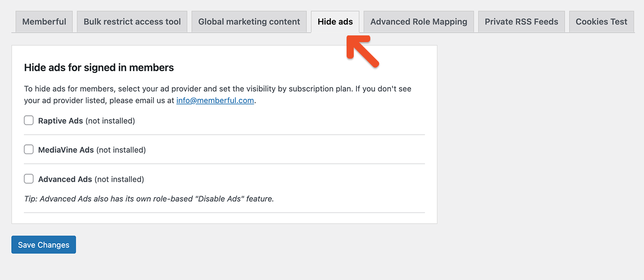Switch to the Memberful tab
Viewport: 644px width, 280px height.
pyautogui.click(x=44, y=21)
